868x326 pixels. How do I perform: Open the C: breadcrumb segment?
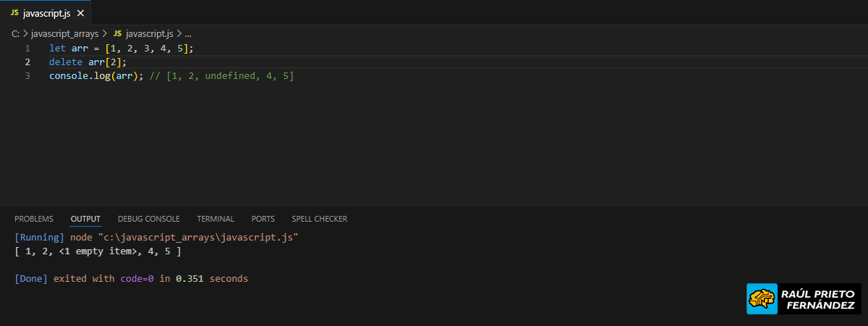(16, 33)
